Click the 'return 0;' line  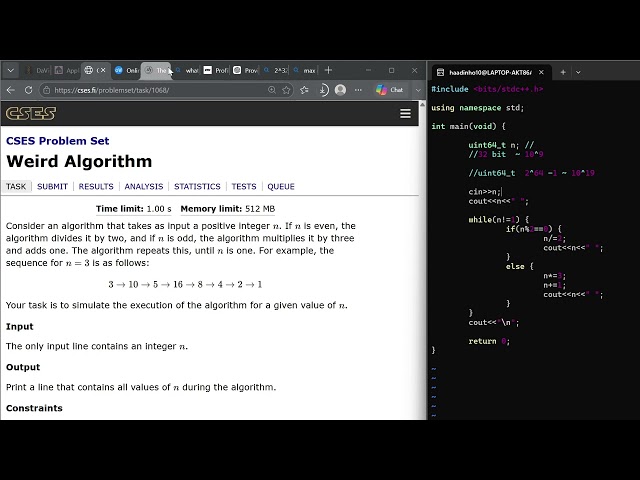[x=489, y=342]
